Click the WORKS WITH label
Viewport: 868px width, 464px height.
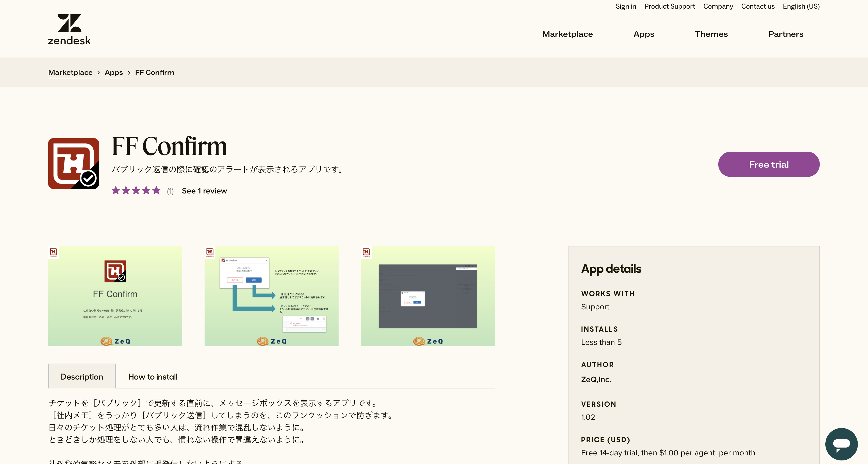[608, 294]
